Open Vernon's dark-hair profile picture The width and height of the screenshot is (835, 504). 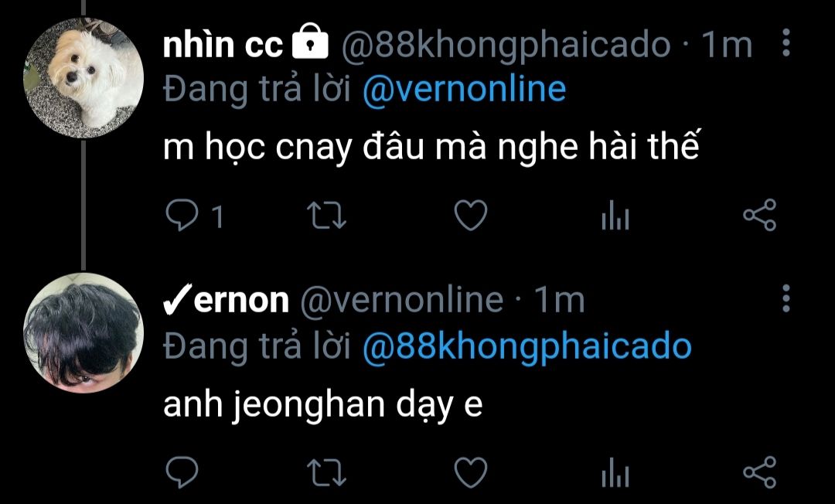pyautogui.click(x=83, y=333)
